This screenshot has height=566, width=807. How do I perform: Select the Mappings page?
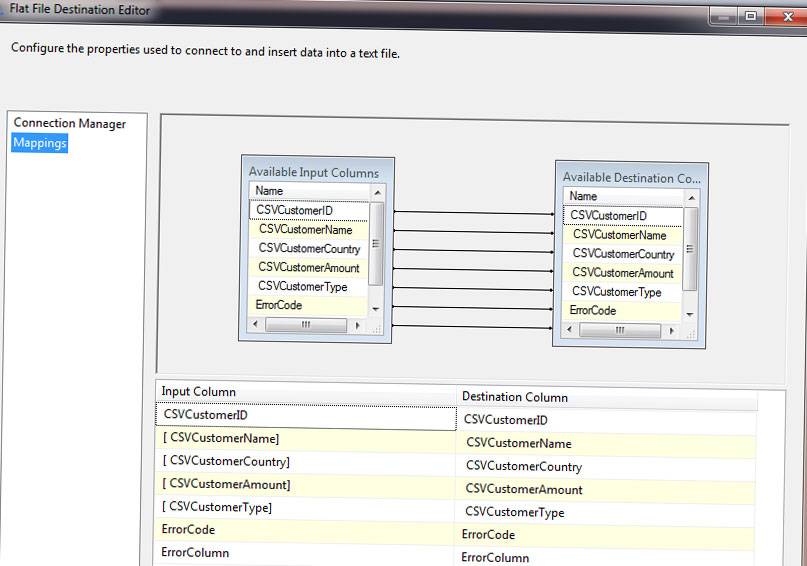point(40,143)
